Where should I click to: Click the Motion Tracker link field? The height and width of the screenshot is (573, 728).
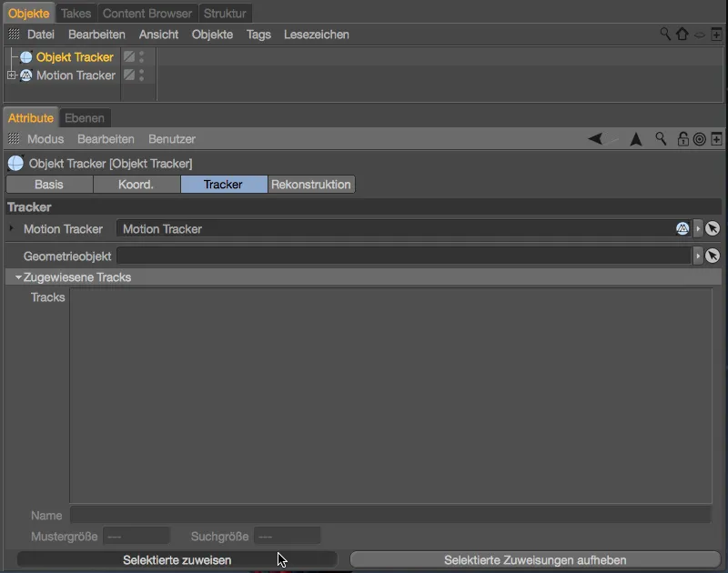404,228
